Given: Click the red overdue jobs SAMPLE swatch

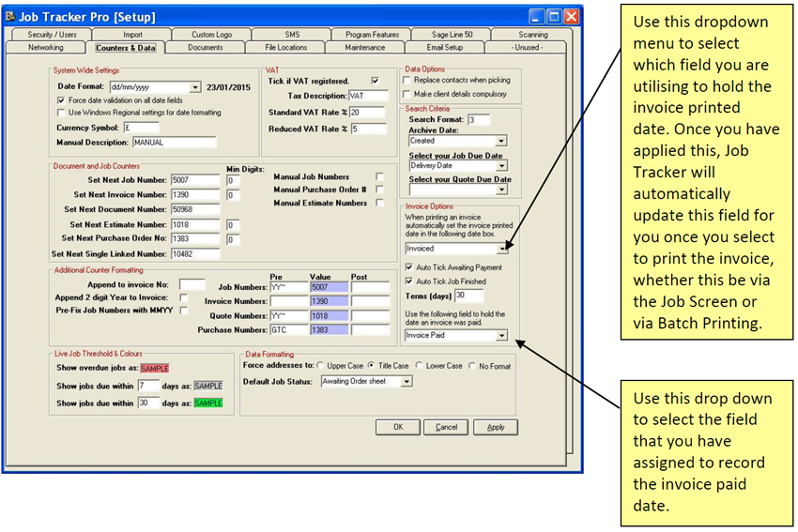Looking at the screenshot, I should click(155, 368).
